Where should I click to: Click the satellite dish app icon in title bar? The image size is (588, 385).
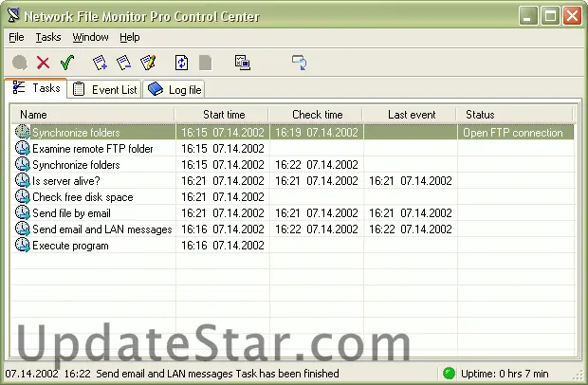click(14, 15)
